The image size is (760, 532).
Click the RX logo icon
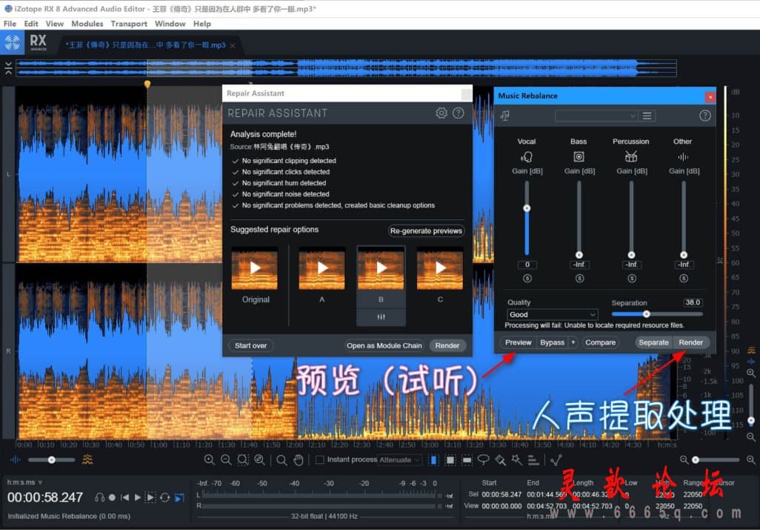pyautogui.click(x=12, y=43)
